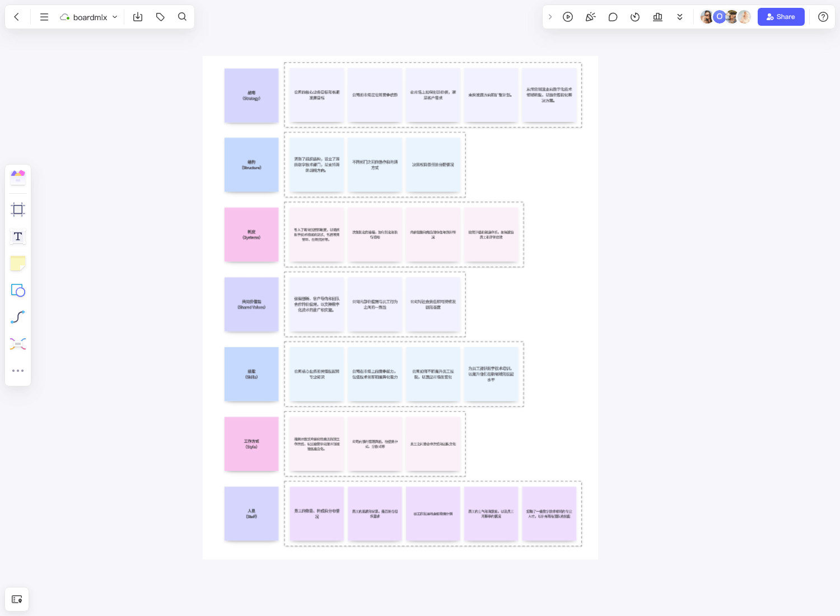Open help question mark icon
Viewport: 840px width, 616px height.
point(823,17)
